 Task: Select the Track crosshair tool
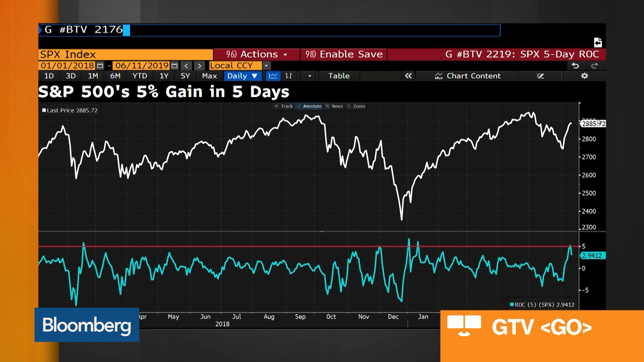tap(283, 106)
